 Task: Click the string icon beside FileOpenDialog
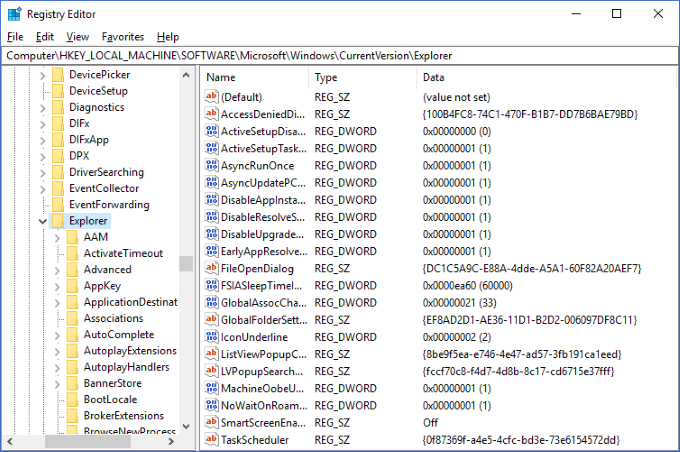[x=212, y=268]
